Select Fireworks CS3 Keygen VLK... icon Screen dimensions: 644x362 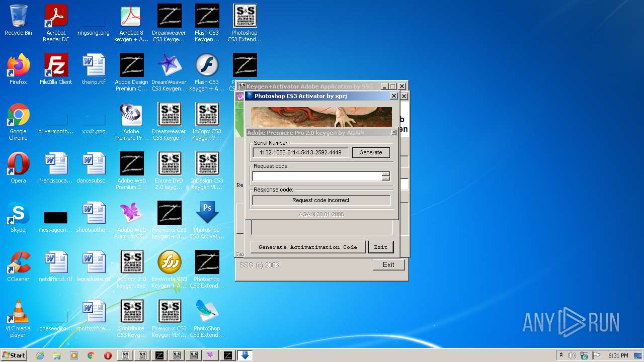(x=169, y=318)
